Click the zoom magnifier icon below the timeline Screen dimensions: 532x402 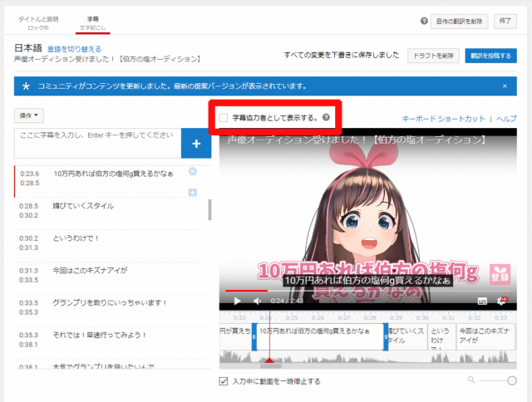pyautogui.click(x=471, y=380)
